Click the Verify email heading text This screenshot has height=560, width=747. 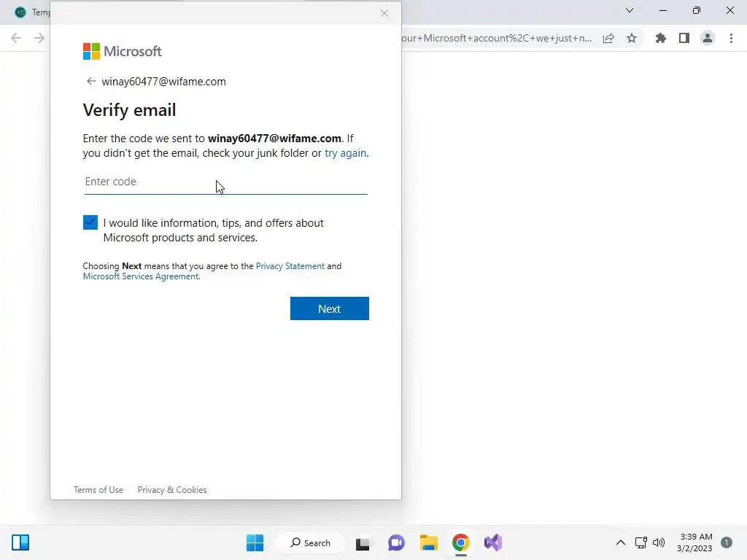[129, 110]
